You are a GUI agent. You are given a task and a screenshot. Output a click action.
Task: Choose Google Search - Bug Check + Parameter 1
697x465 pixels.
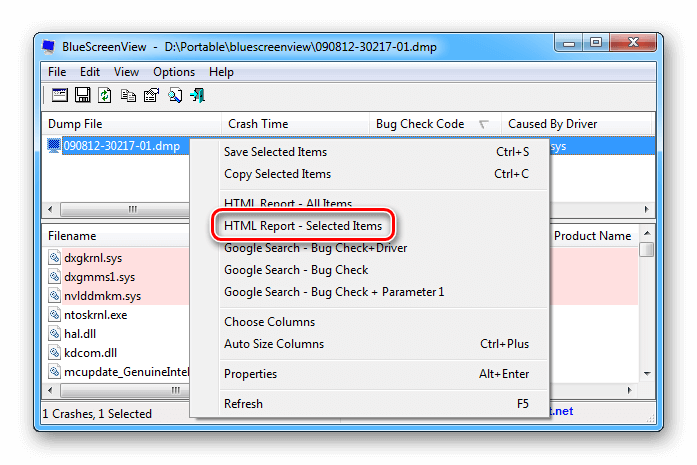coord(370,292)
